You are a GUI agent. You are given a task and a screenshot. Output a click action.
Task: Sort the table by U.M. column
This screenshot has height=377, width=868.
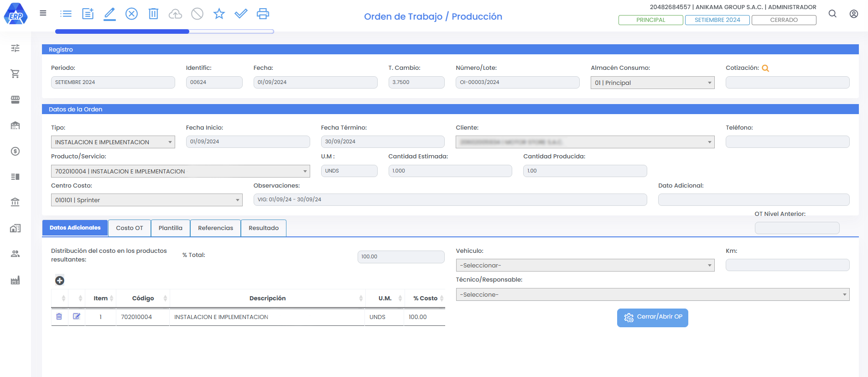[385, 298]
